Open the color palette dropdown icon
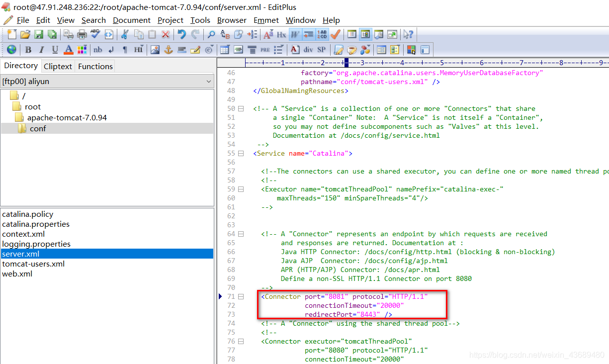 pyautogui.click(x=82, y=49)
